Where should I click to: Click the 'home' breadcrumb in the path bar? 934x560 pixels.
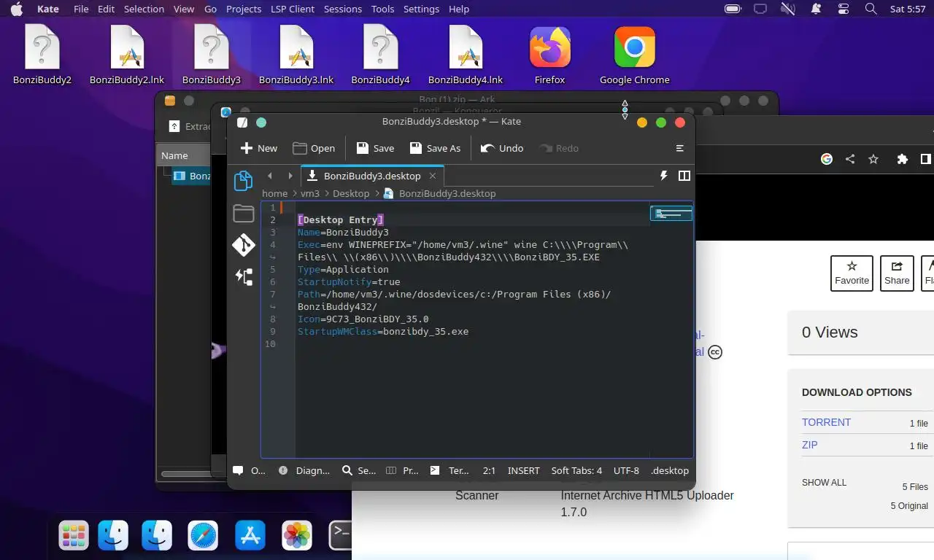274,193
